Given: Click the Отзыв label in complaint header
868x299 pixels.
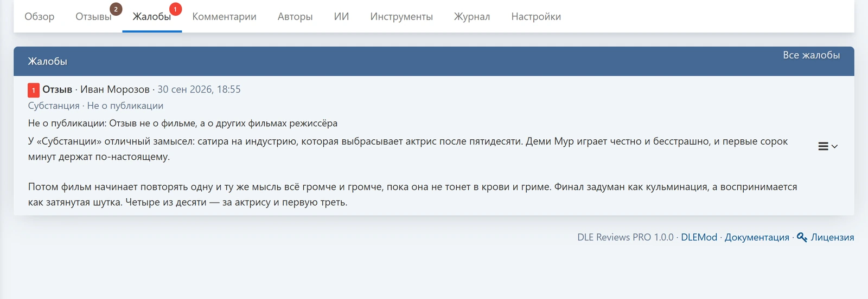Looking at the screenshot, I should point(57,89).
